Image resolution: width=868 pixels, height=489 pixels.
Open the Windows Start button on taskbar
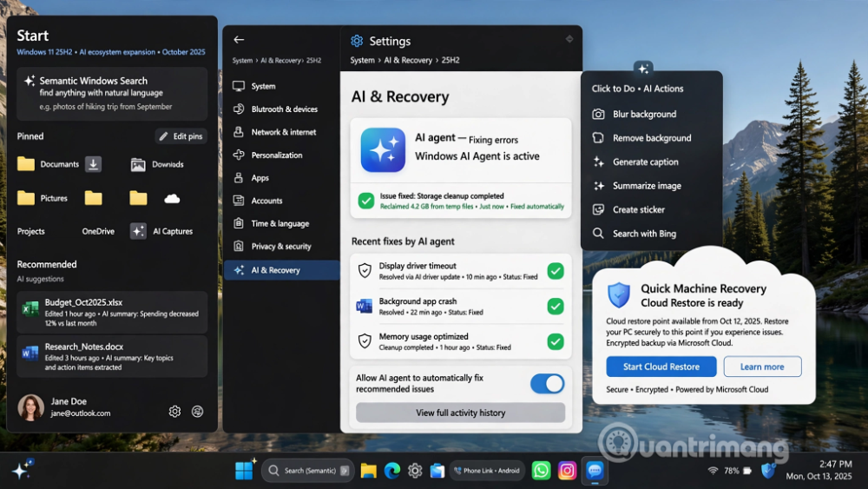[x=244, y=471]
